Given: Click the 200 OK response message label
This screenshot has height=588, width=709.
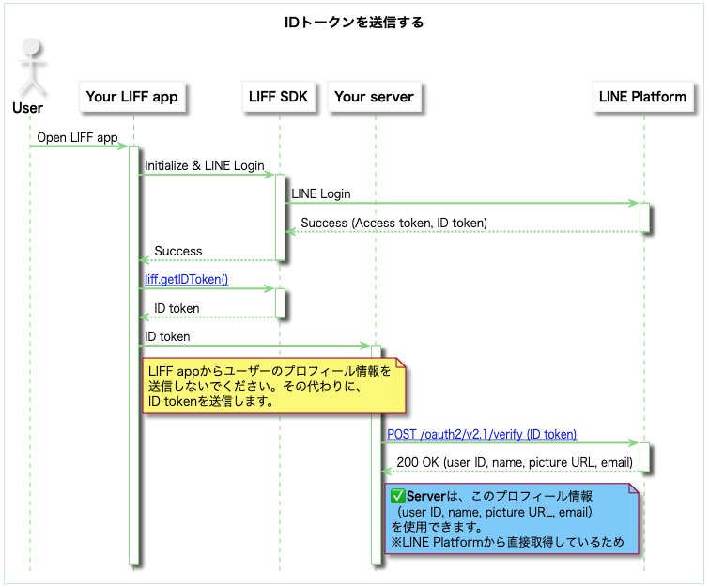Looking at the screenshot, I should pyautogui.click(x=515, y=463).
